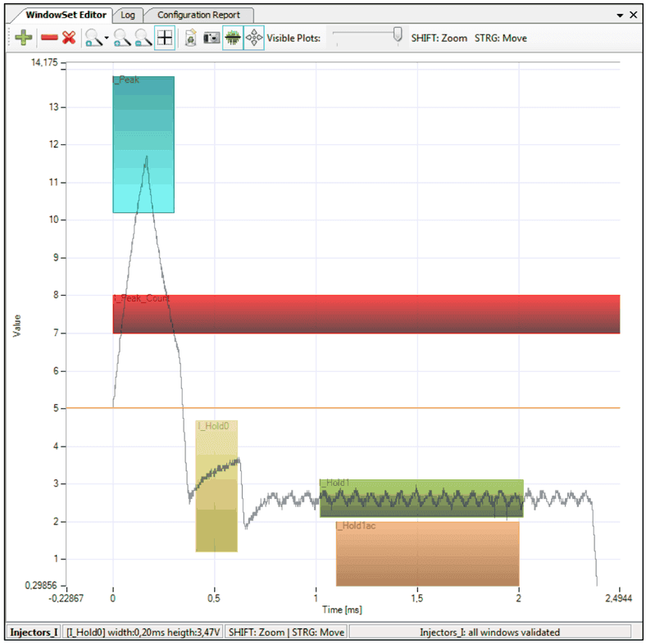
Task: Select the I_Hold0 yellow window
Action: click(x=216, y=486)
